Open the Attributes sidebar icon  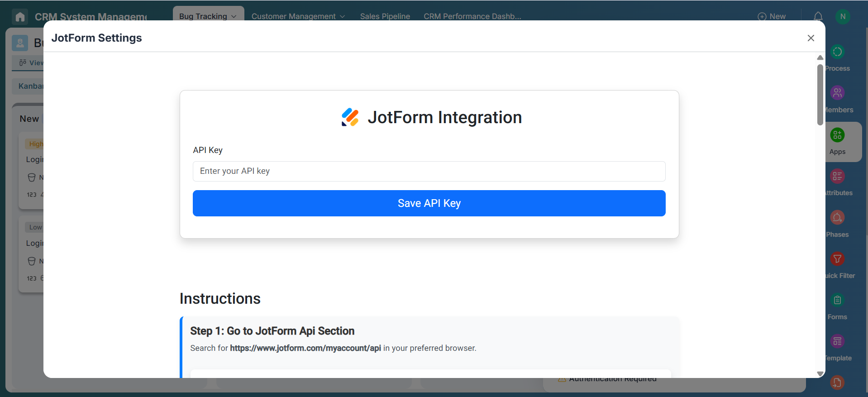(837, 176)
